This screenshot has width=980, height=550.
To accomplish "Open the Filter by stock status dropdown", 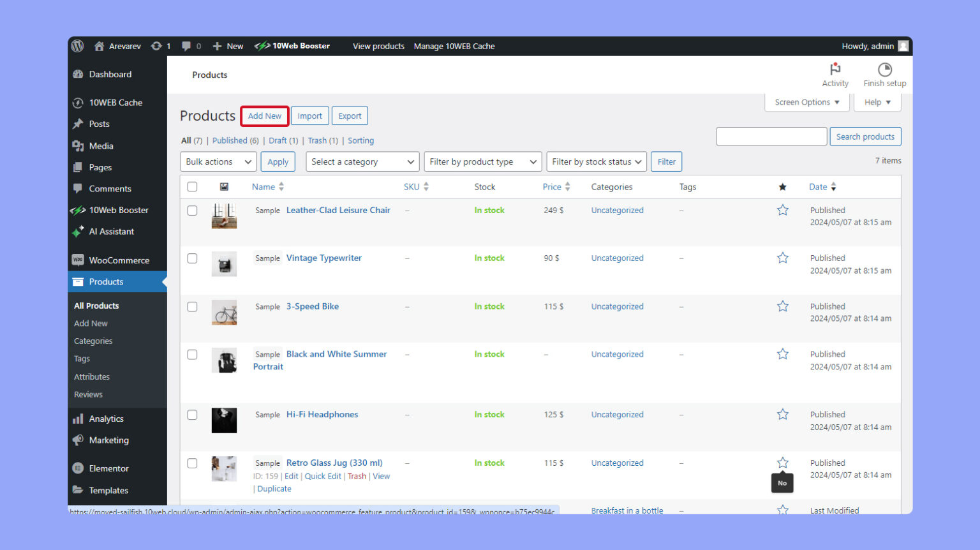I will [597, 162].
